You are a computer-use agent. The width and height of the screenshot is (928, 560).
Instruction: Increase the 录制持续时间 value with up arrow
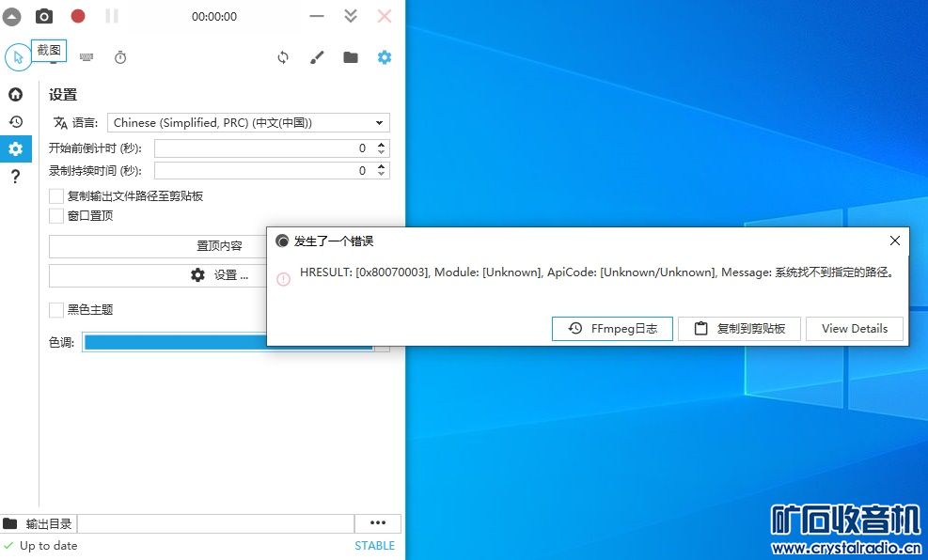(381, 166)
